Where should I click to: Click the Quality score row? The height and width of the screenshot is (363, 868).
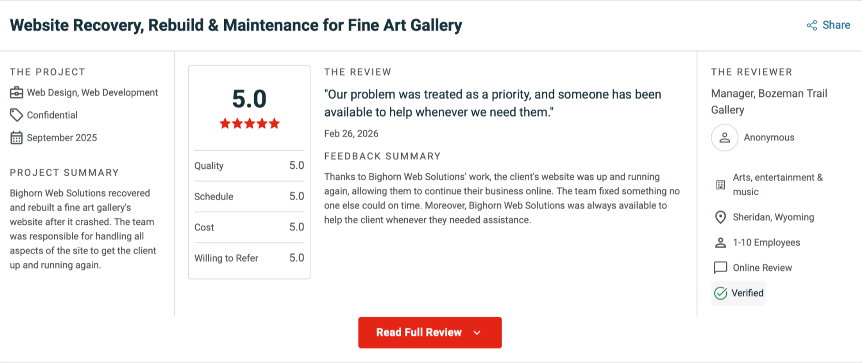tap(249, 166)
